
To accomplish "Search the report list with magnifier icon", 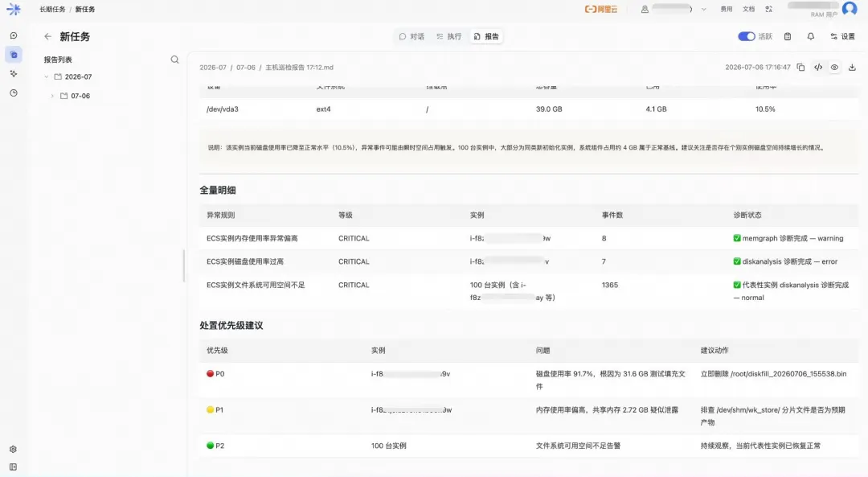I will click(x=174, y=60).
